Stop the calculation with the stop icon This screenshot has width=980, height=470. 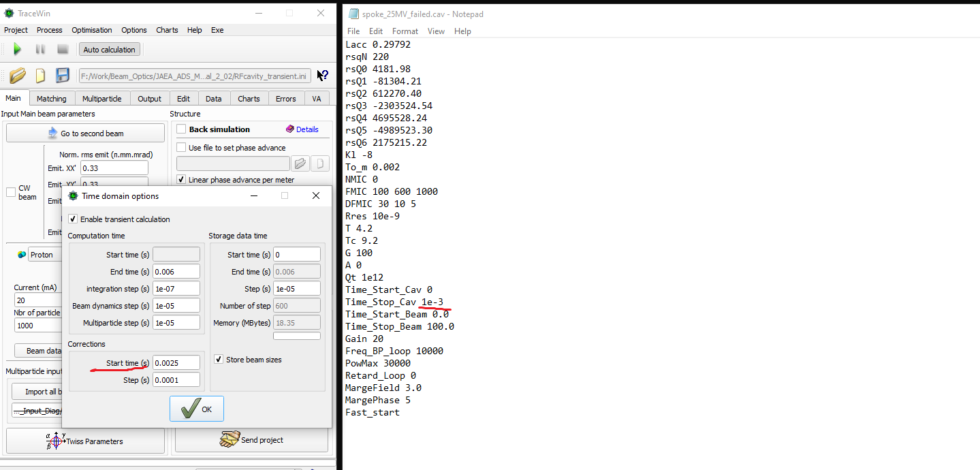click(x=63, y=49)
